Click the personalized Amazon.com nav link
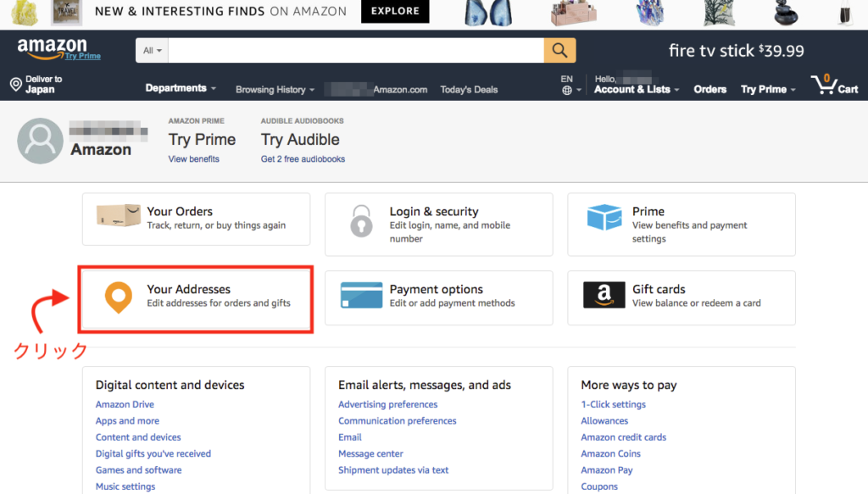The height and width of the screenshot is (494, 868). (x=376, y=90)
